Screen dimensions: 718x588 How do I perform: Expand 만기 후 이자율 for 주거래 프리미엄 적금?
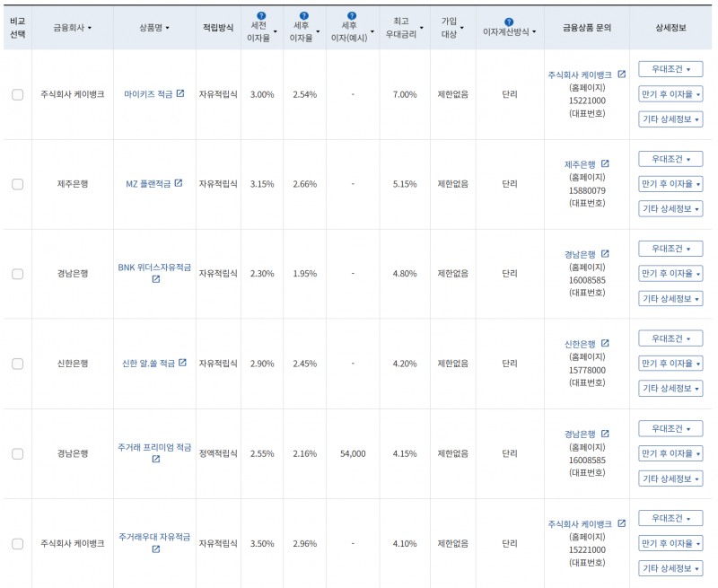point(670,453)
